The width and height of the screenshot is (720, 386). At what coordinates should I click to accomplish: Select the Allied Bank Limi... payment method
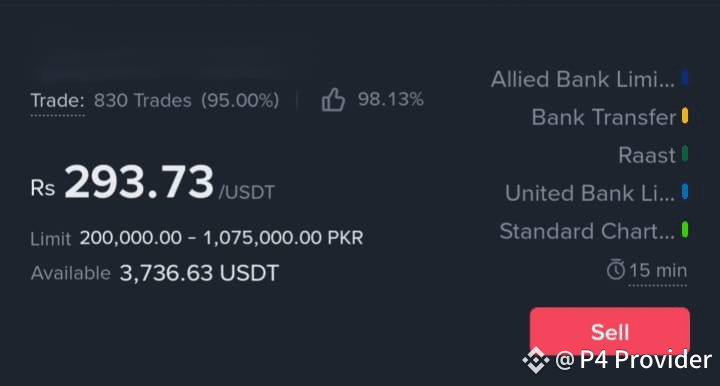(x=583, y=79)
